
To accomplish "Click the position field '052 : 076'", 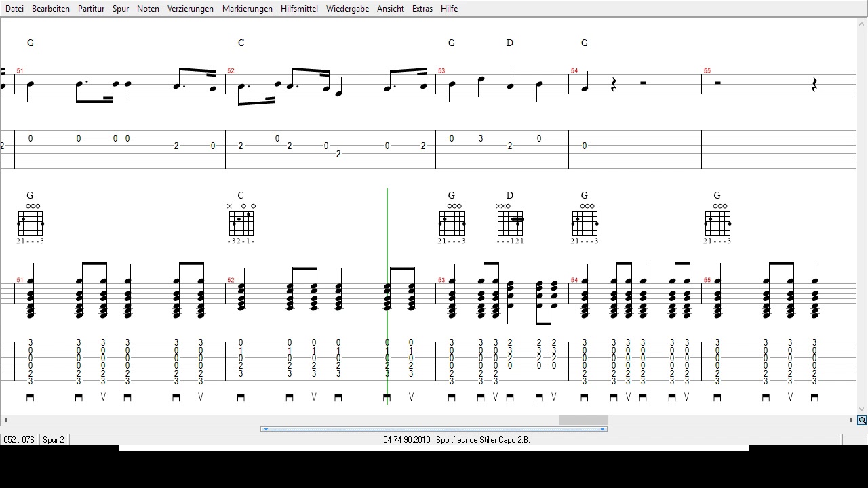I will (19, 440).
